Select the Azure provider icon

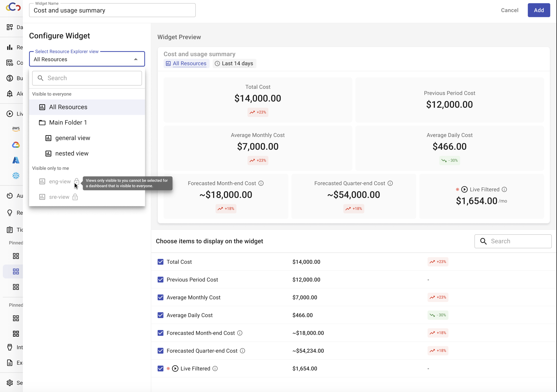click(16, 160)
